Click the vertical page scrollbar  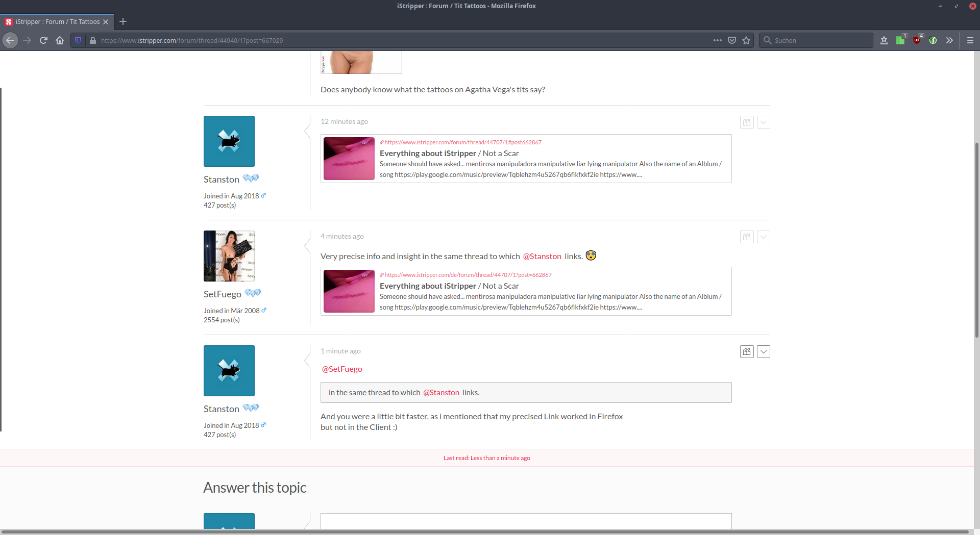point(976,240)
